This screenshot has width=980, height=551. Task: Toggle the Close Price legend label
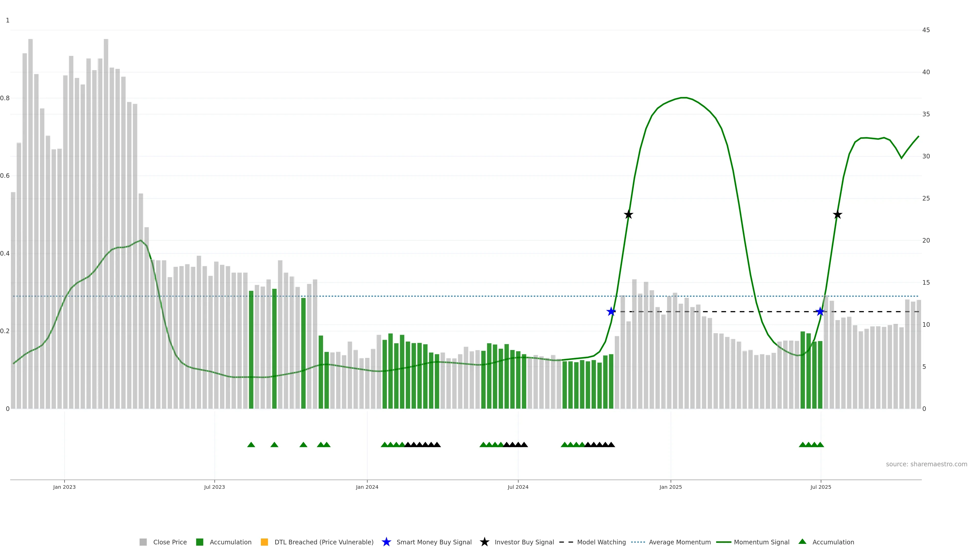(x=170, y=542)
